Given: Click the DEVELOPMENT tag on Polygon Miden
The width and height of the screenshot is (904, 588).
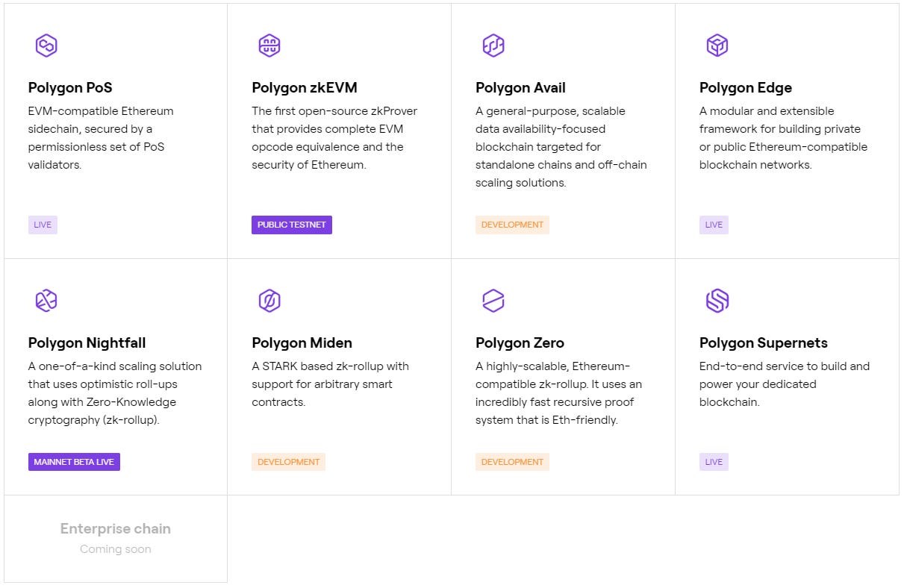Looking at the screenshot, I should tap(288, 462).
